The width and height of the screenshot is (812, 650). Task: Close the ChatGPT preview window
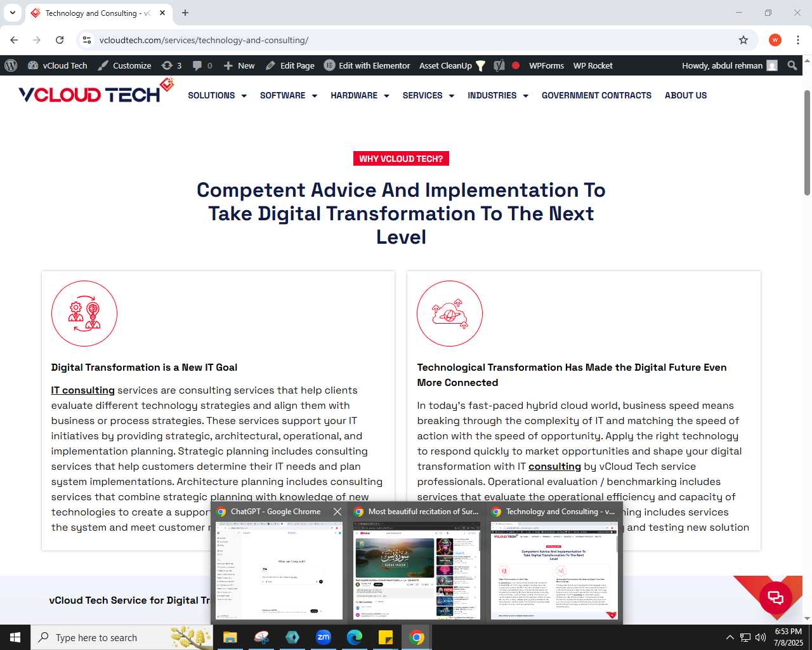pos(337,512)
